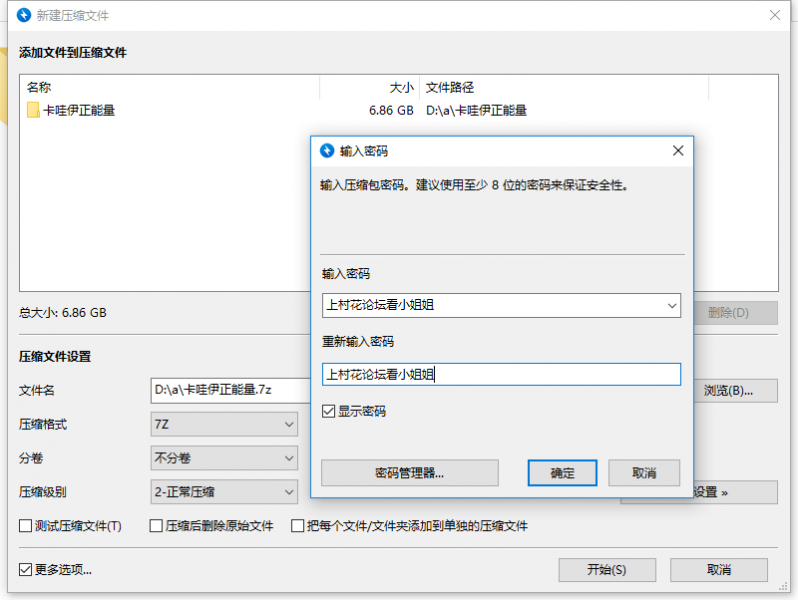Screen dimensions: 798x600
Task: Close the 输入密码 dialog with X
Action: point(677,151)
